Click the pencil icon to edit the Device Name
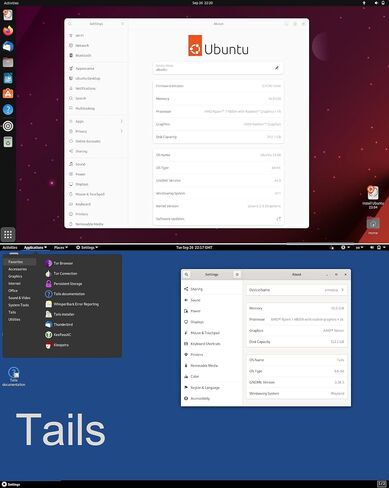The image size is (389, 488). (277, 68)
